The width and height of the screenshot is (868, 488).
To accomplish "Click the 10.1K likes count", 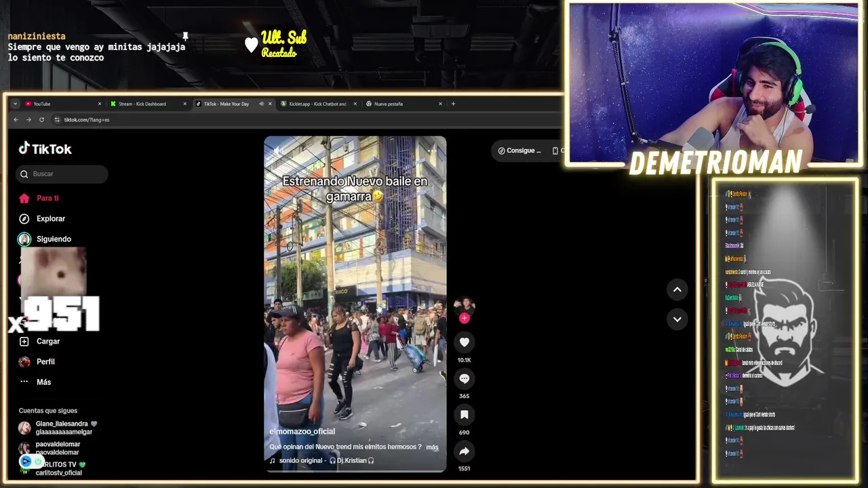I will pos(464,360).
